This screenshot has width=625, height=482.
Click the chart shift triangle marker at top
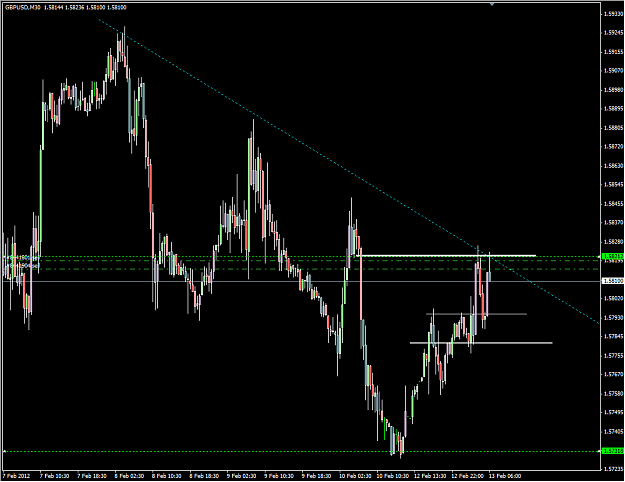pyautogui.click(x=492, y=4)
